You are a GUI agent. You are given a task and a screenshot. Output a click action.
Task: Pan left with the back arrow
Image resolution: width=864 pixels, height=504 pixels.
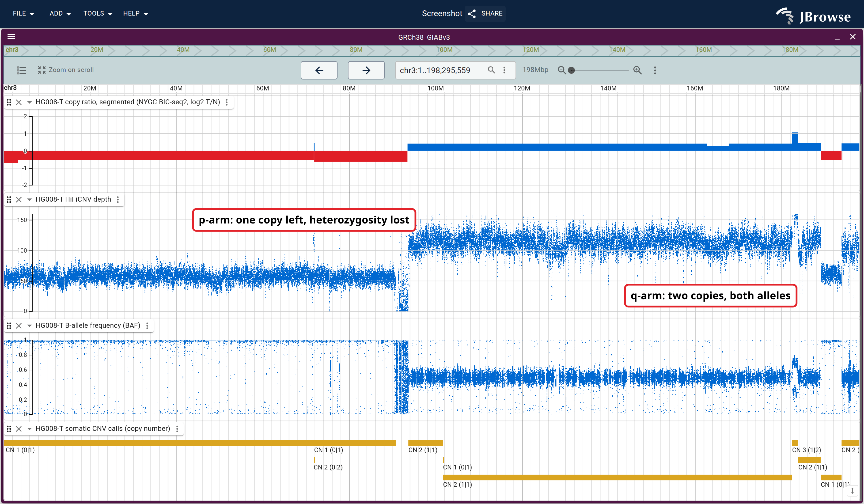click(319, 70)
